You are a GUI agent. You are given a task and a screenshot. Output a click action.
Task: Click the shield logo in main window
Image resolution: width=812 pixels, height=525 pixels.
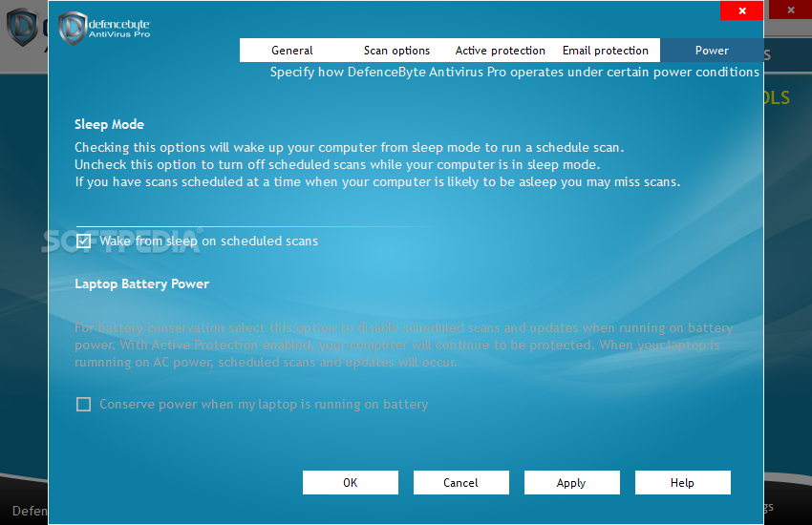click(x=22, y=27)
